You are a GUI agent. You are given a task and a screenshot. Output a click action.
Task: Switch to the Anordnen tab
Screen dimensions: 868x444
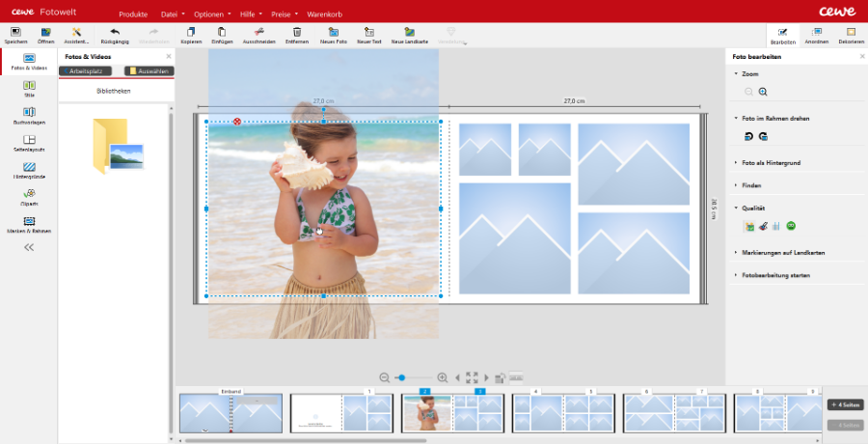point(816,36)
